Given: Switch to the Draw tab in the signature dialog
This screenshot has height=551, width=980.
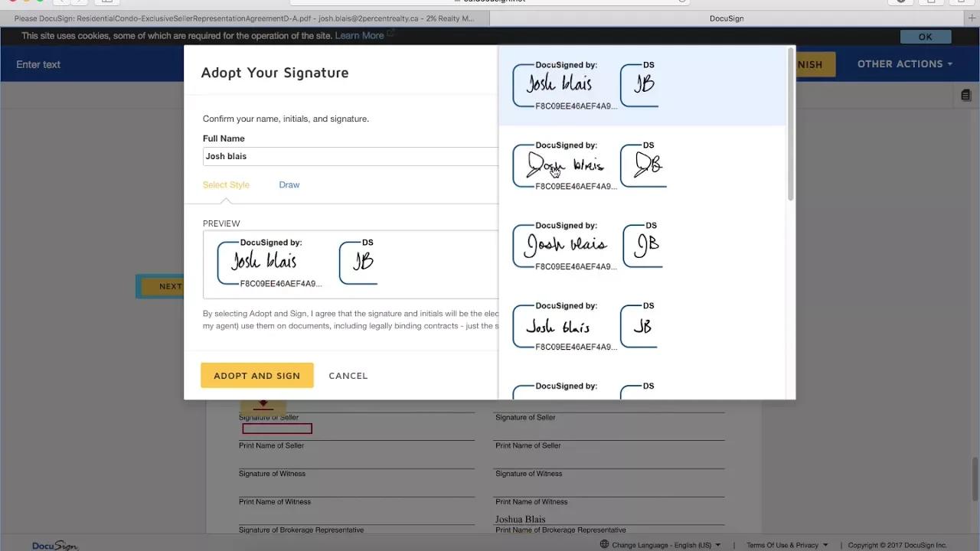Looking at the screenshot, I should [289, 184].
